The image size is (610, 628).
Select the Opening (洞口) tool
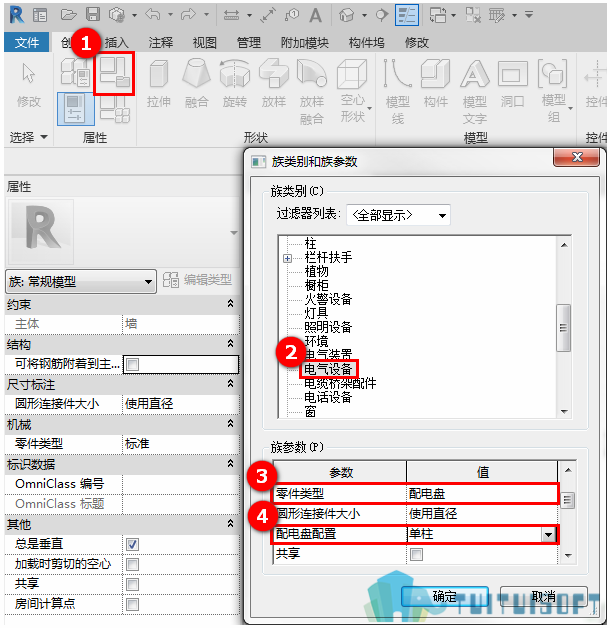(512, 85)
